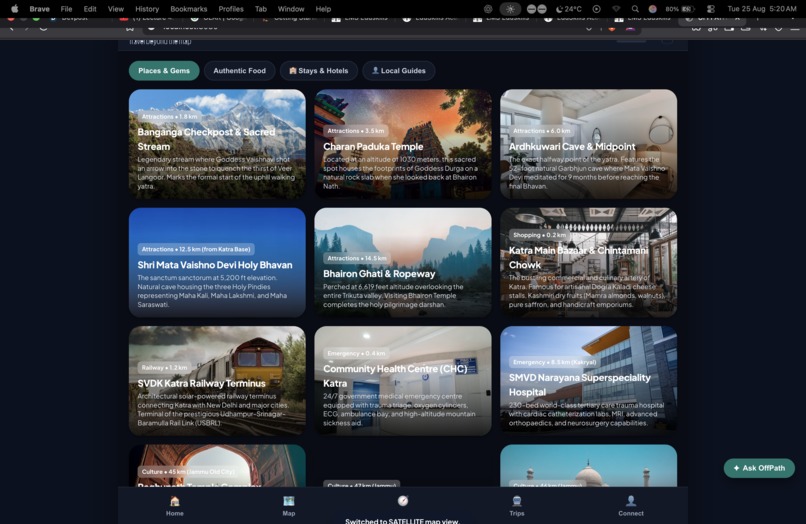Open the Apple menu
806x524 pixels.
click(14, 9)
